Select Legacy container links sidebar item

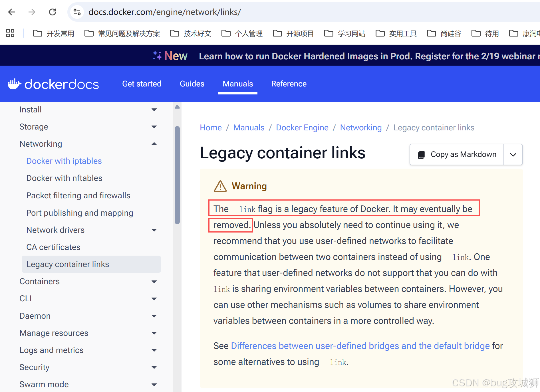pos(91,264)
